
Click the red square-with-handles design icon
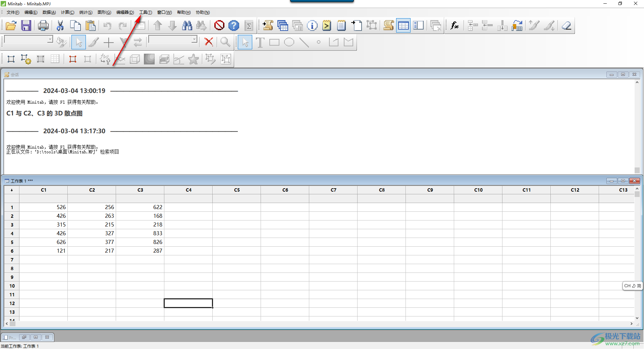click(73, 59)
